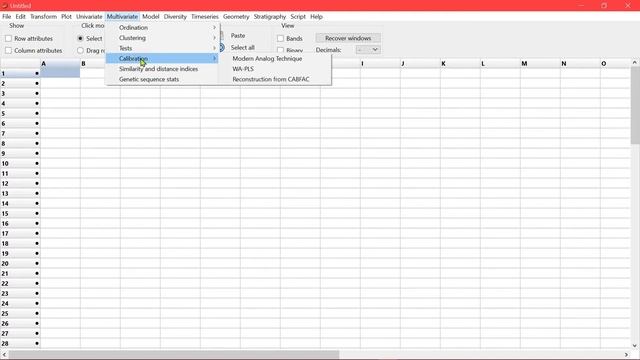Select row header 10
The image size is (640, 360).
tap(20, 164)
